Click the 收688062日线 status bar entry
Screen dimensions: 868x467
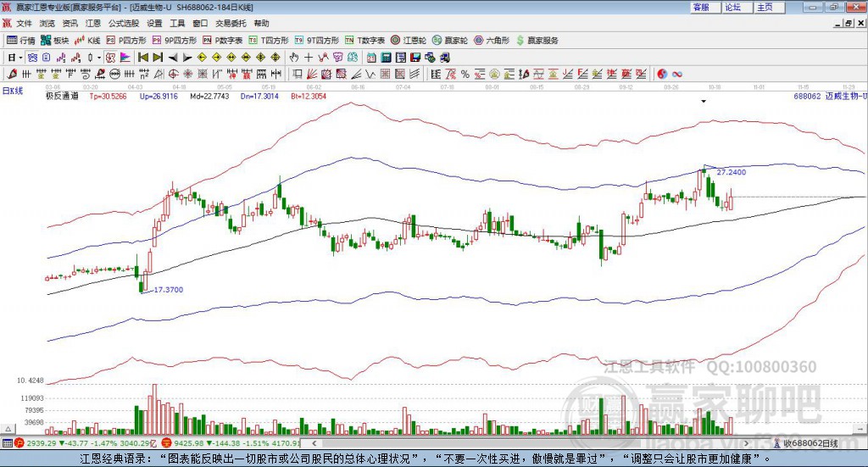pos(806,443)
